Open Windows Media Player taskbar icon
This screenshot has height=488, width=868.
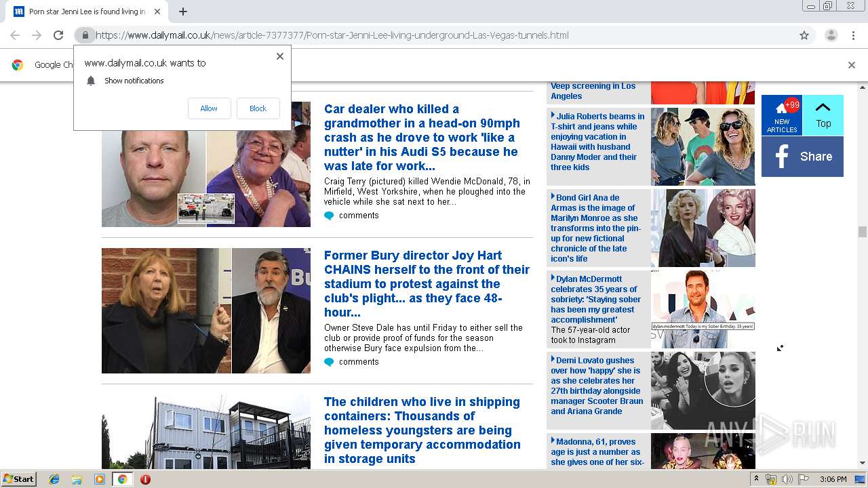tap(100, 479)
